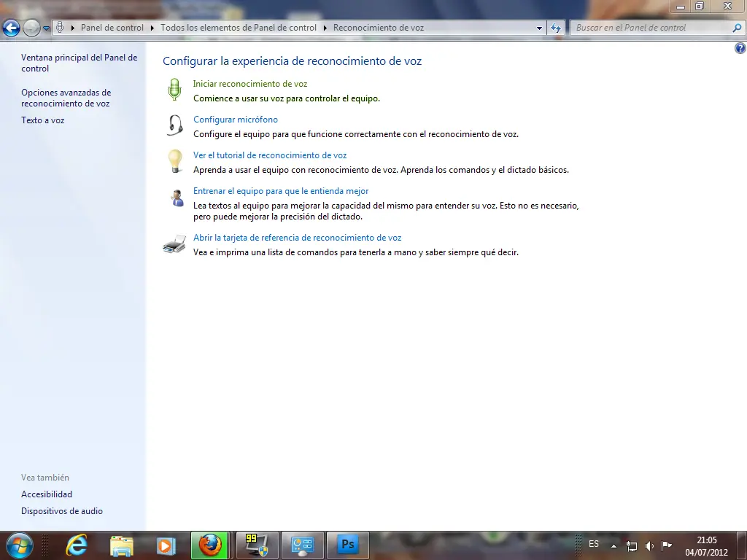Refresh the Control Panel page
Screen dimensions: 747x560
pyautogui.click(x=555, y=28)
